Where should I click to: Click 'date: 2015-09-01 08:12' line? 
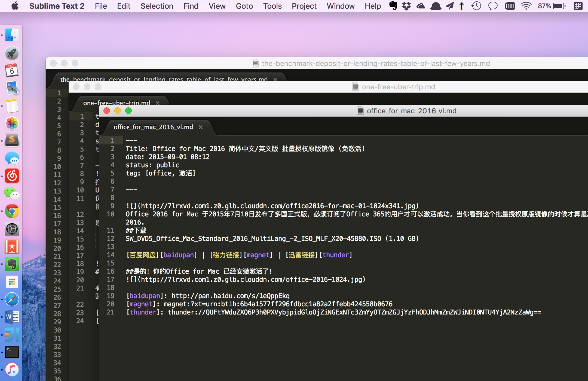[168, 157]
